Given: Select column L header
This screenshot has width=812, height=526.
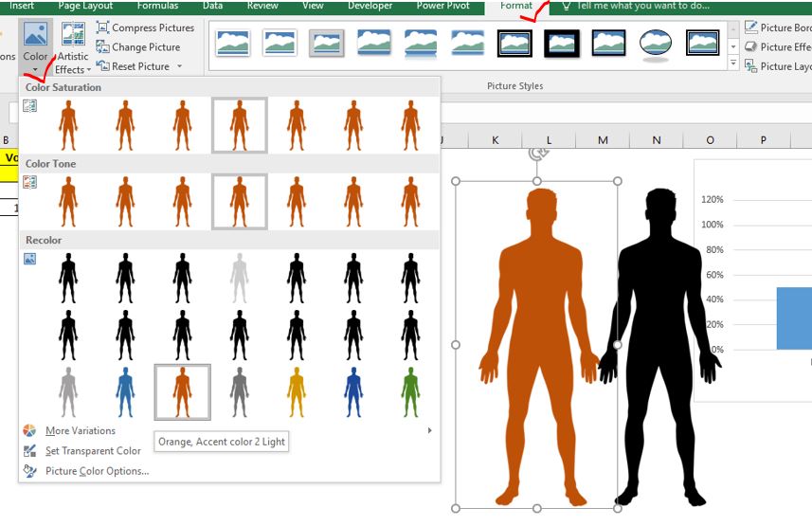Looking at the screenshot, I should [x=549, y=140].
